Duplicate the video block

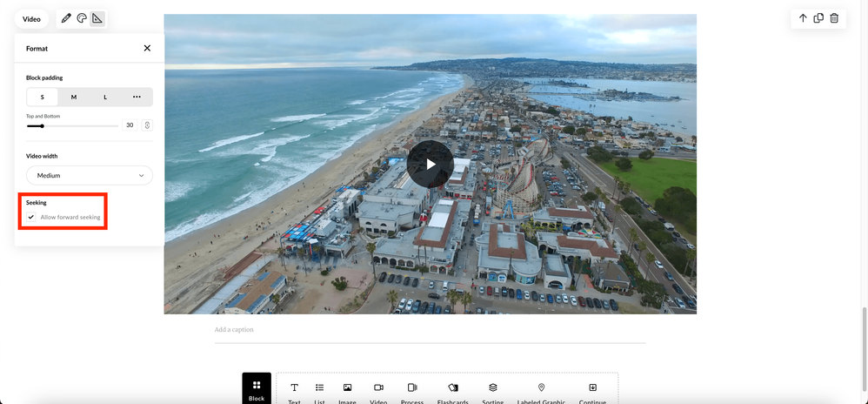point(818,18)
